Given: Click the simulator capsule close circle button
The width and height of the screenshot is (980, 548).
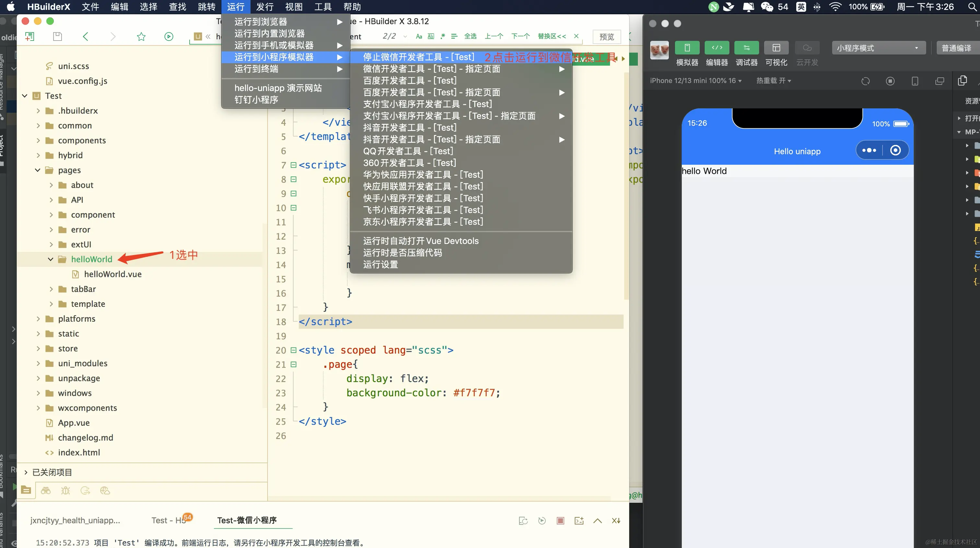Looking at the screenshot, I should [x=895, y=150].
